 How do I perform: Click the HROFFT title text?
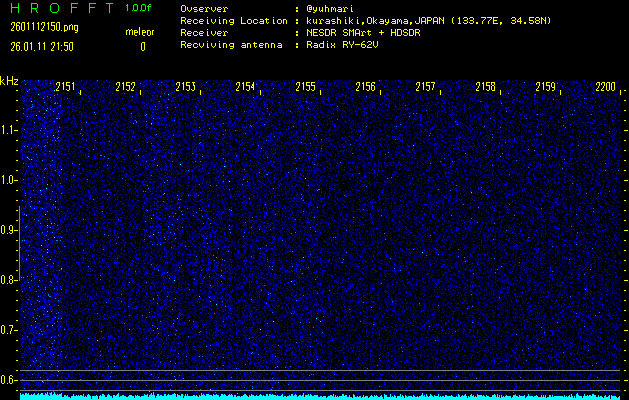click(61, 8)
